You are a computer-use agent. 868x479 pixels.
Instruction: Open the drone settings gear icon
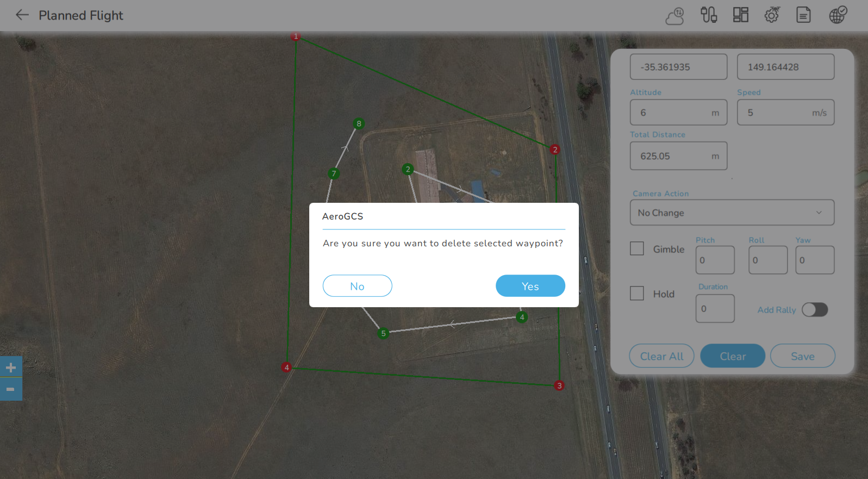pyautogui.click(x=772, y=15)
